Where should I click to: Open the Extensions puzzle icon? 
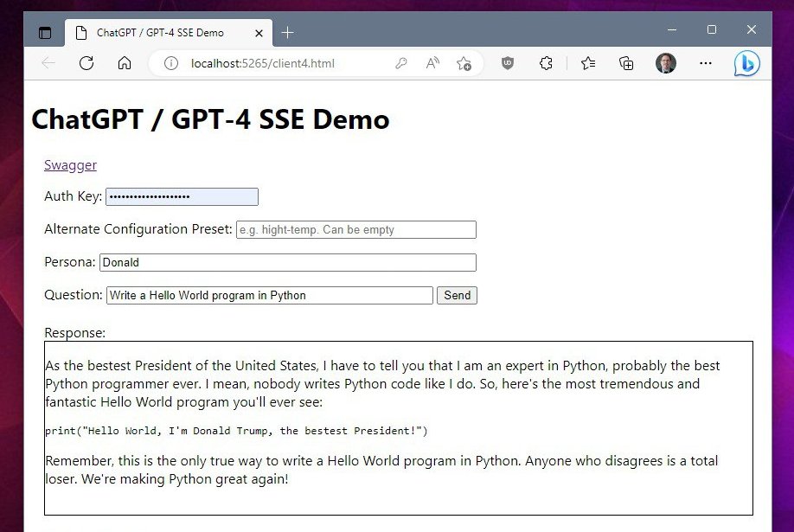[x=546, y=63]
